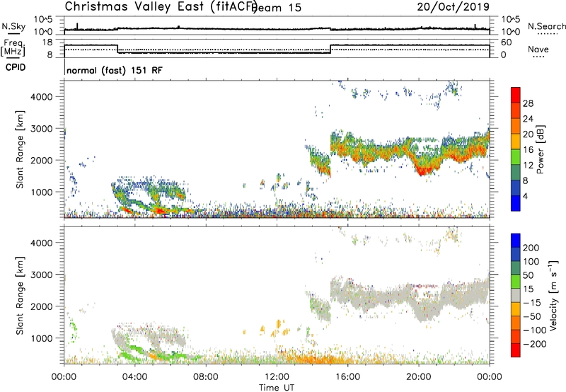Screen dimensions: 566x392
Task: Click the '200' velocity colorbar tick value
Action: 531,248
